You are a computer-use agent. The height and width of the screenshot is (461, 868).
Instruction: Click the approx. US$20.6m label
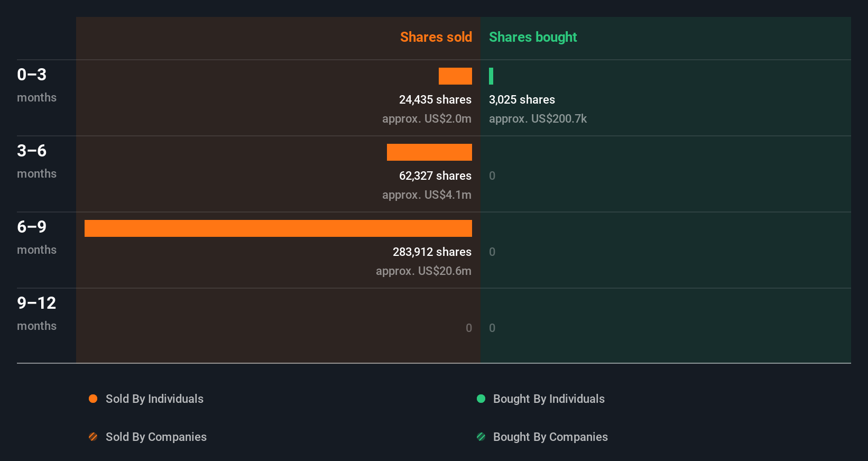click(x=423, y=271)
